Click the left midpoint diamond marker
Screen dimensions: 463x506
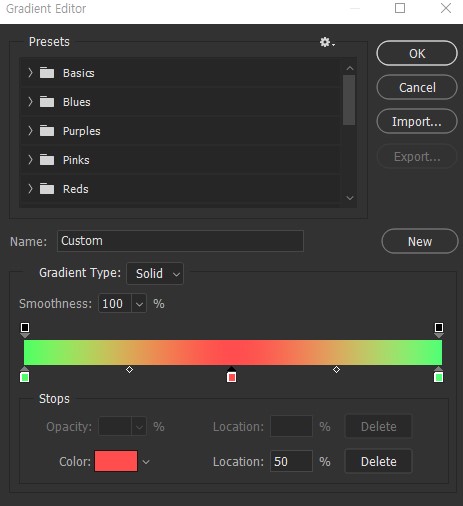coord(129,369)
